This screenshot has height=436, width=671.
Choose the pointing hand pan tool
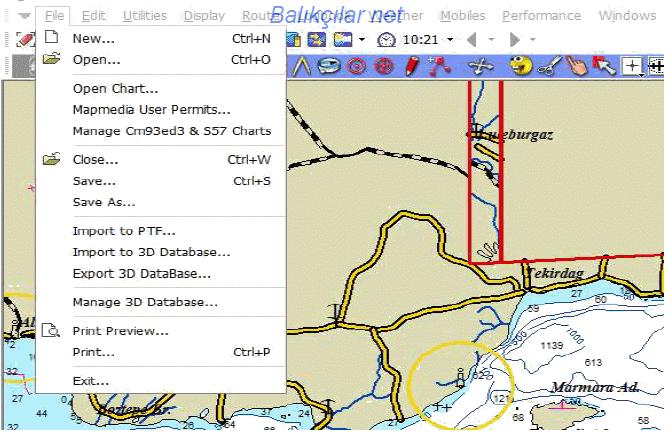click(x=576, y=66)
